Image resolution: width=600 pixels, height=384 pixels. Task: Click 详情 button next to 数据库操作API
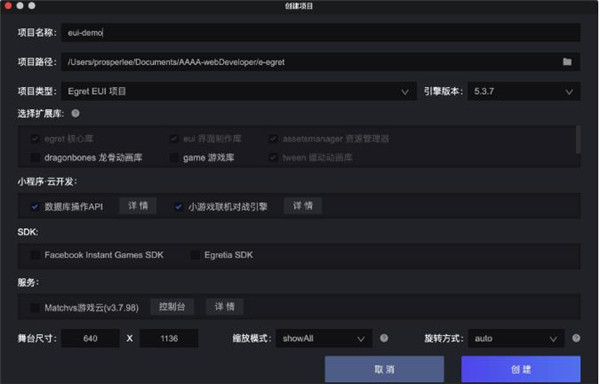pos(138,206)
